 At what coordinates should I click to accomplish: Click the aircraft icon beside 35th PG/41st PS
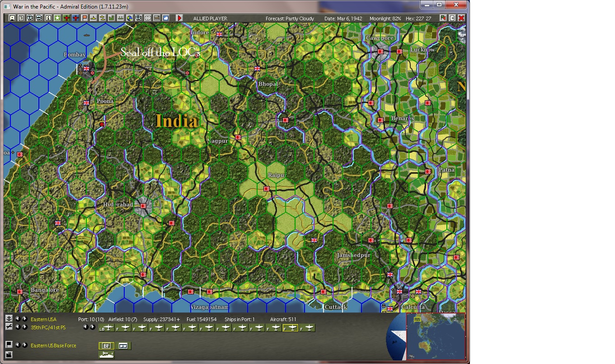tap(9, 327)
